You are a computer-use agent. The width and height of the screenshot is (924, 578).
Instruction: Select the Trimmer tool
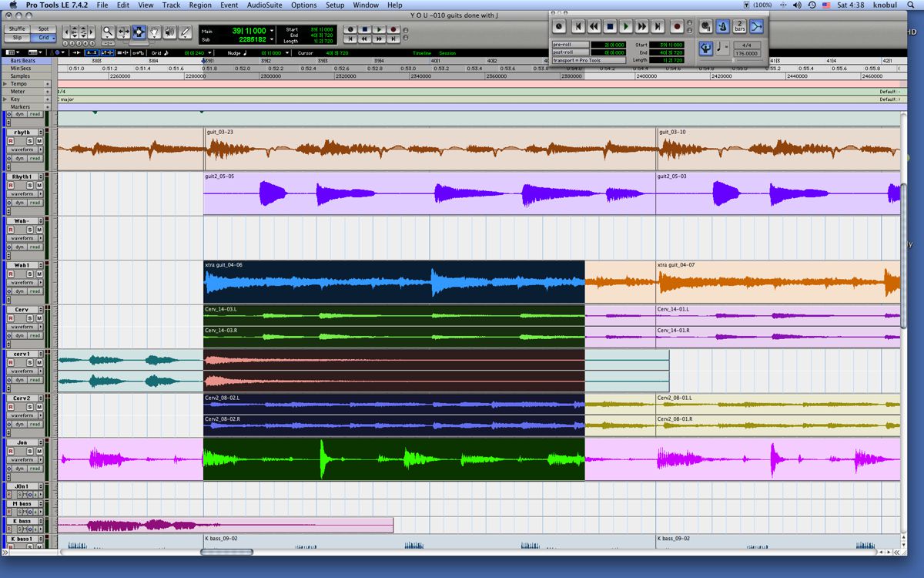point(123,32)
